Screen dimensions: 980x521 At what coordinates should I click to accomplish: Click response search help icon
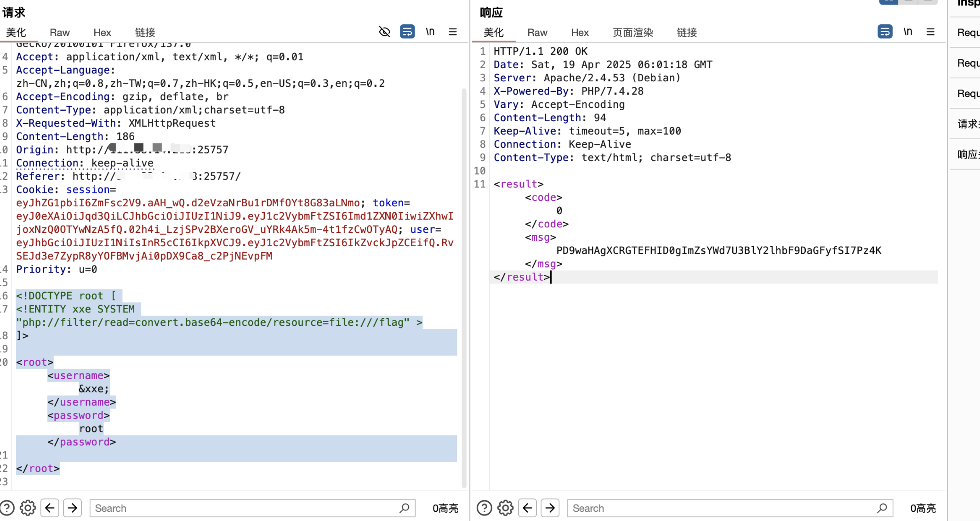[484, 508]
